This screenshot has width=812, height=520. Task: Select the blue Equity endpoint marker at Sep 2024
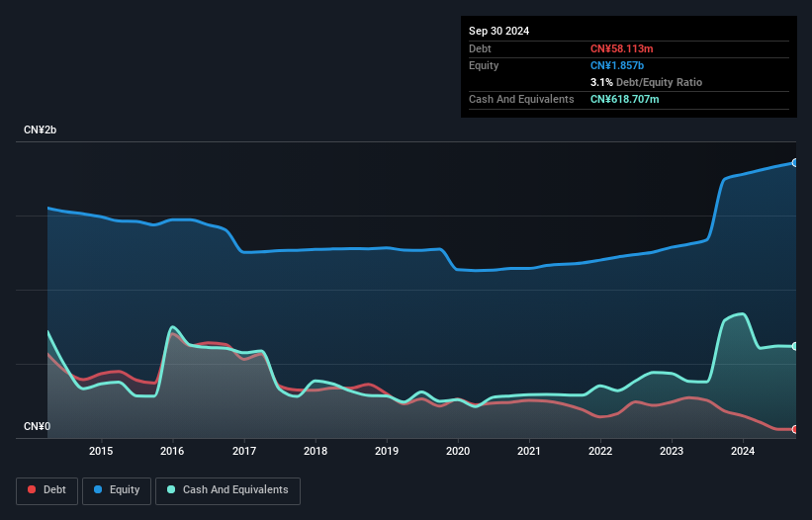click(795, 162)
